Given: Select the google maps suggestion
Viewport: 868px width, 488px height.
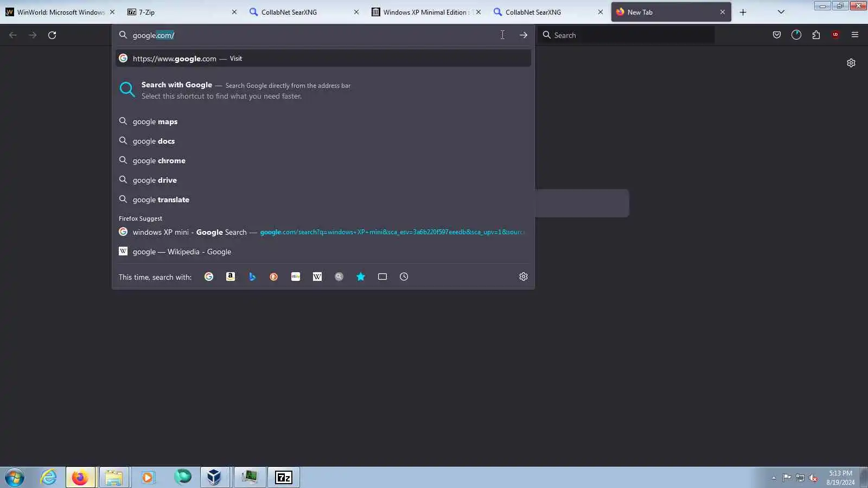Looking at the screenshot, I should pos(323,121).
